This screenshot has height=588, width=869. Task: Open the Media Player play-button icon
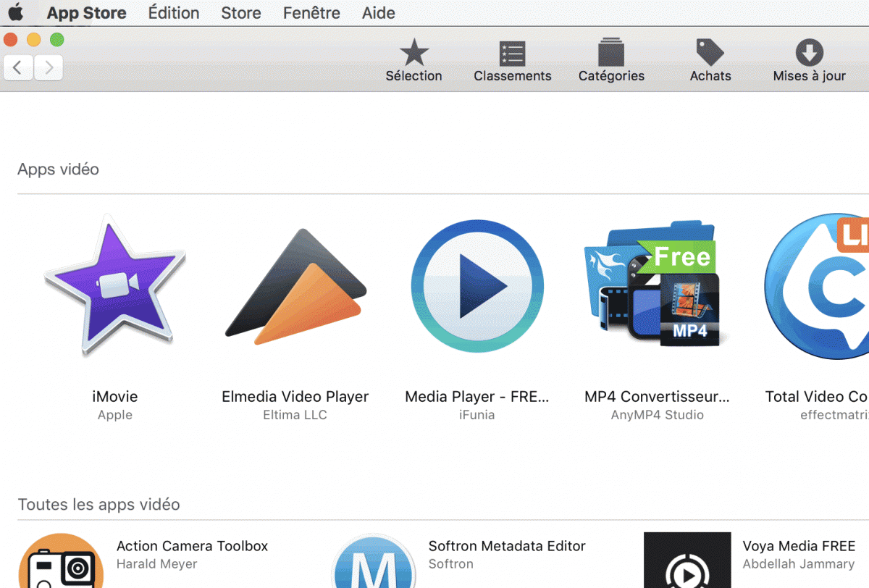click(x=477, y=287)
